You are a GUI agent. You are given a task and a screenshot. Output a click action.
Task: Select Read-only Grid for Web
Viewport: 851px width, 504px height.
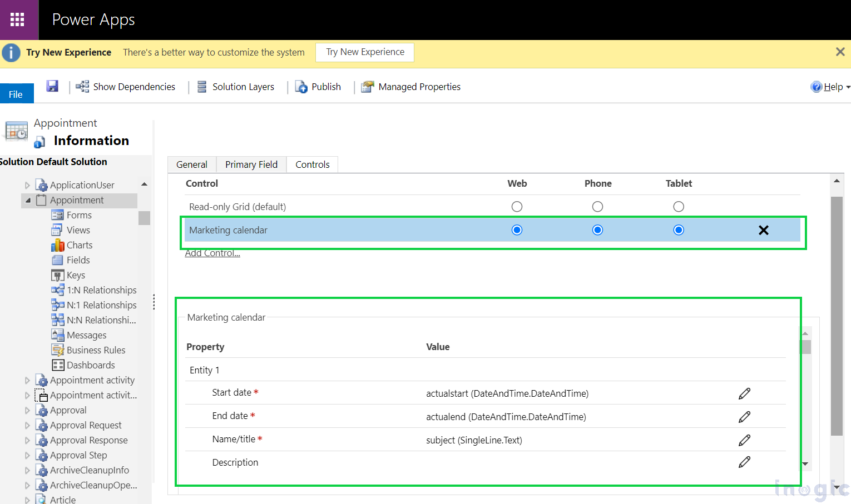(517, 207)
